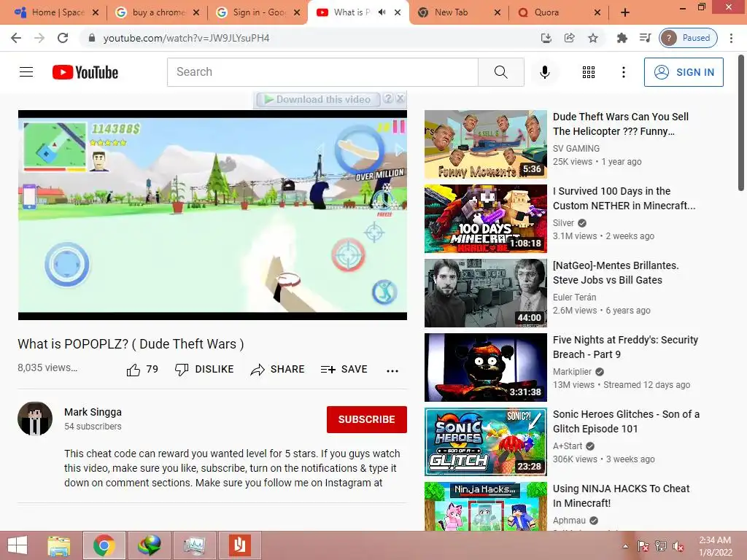The height and width of the screenshot is (560, 747).
Task: Click the search magnifier button
Action: pos(500,72)
